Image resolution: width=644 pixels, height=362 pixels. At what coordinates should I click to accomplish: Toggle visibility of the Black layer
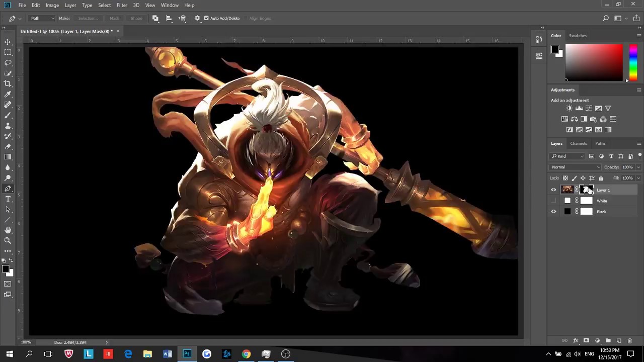point(553,211)
